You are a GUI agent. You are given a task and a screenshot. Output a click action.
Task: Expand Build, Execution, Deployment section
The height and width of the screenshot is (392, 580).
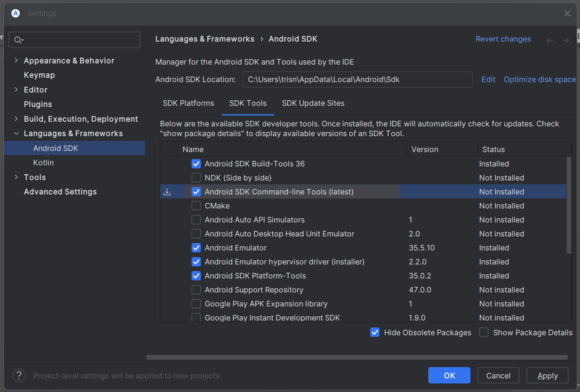coord(16,118)
